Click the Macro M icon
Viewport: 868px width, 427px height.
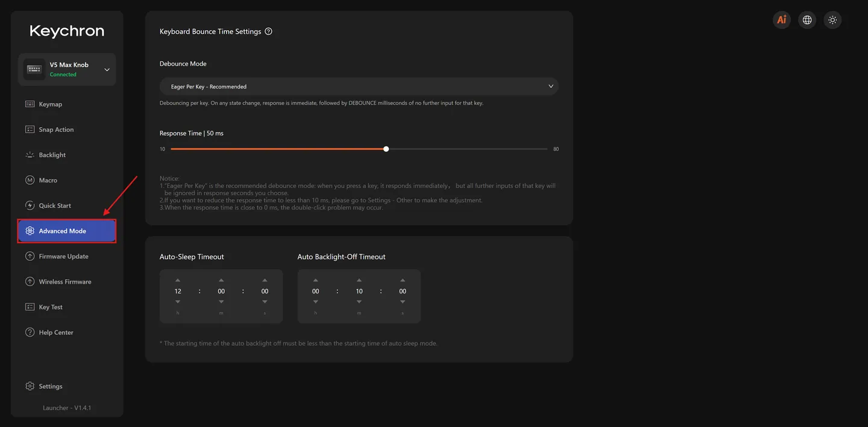tap(30, 180)
